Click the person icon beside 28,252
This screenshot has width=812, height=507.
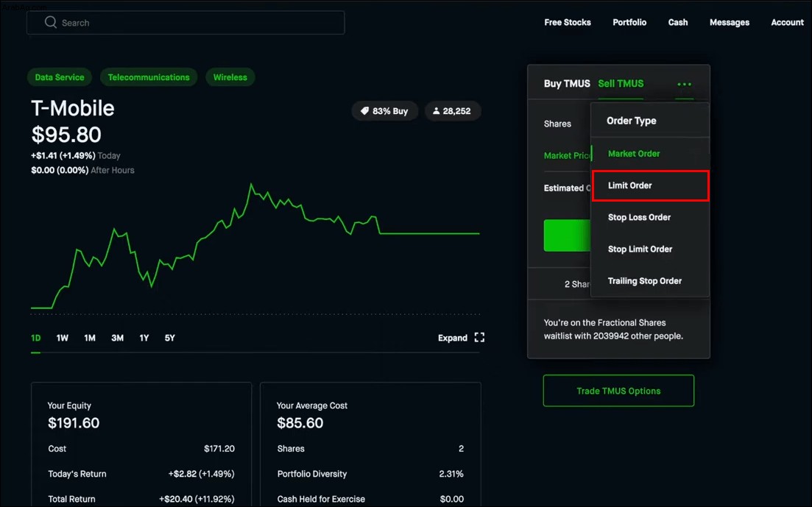(436, 111)
